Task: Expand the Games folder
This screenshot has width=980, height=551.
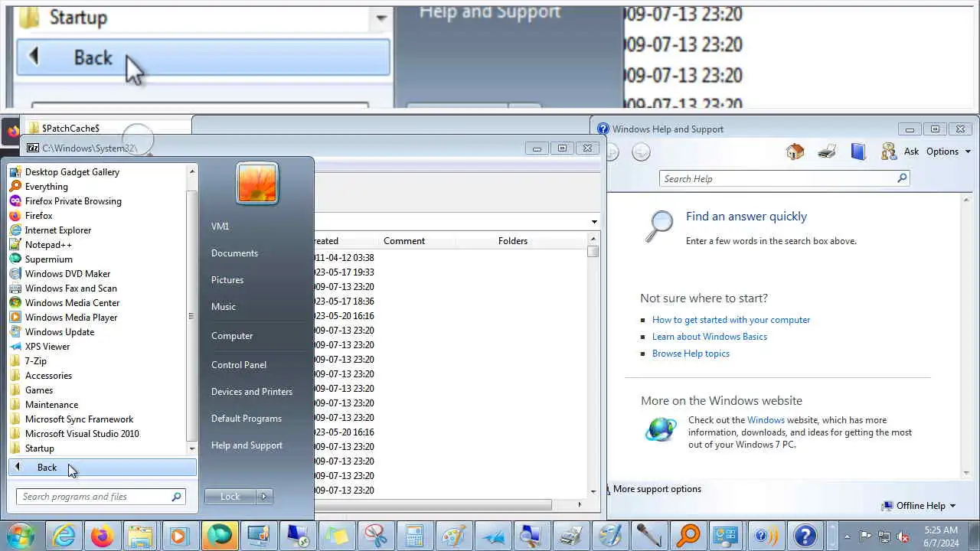Action: click(x=38, y=390)
